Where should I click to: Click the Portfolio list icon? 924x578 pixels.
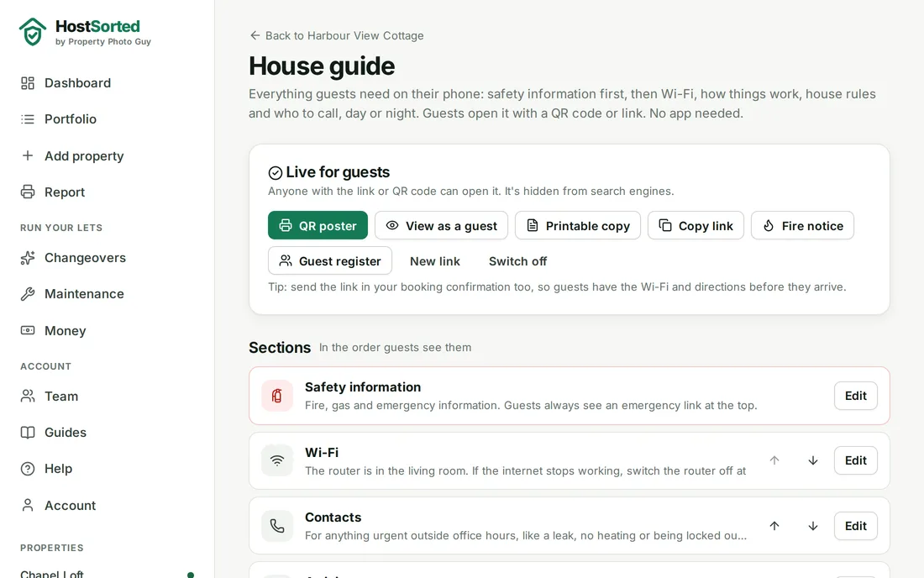[x=28, y=119]
